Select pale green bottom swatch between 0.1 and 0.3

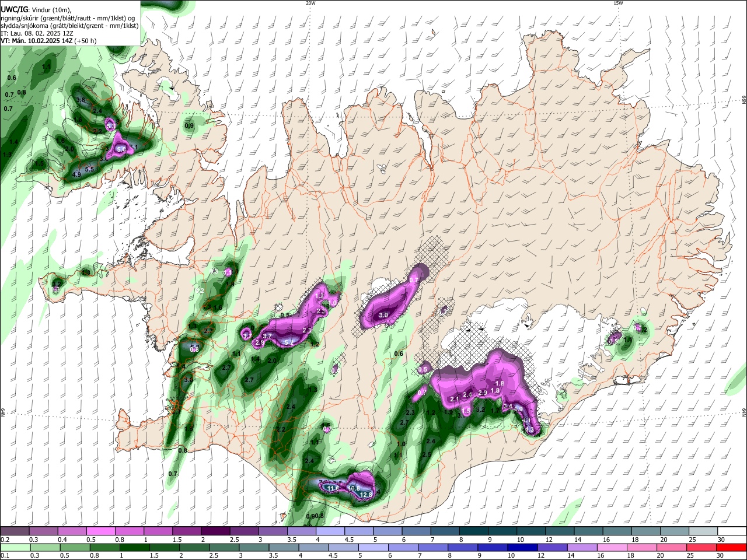pyautogui.click(x=15, y=547)
